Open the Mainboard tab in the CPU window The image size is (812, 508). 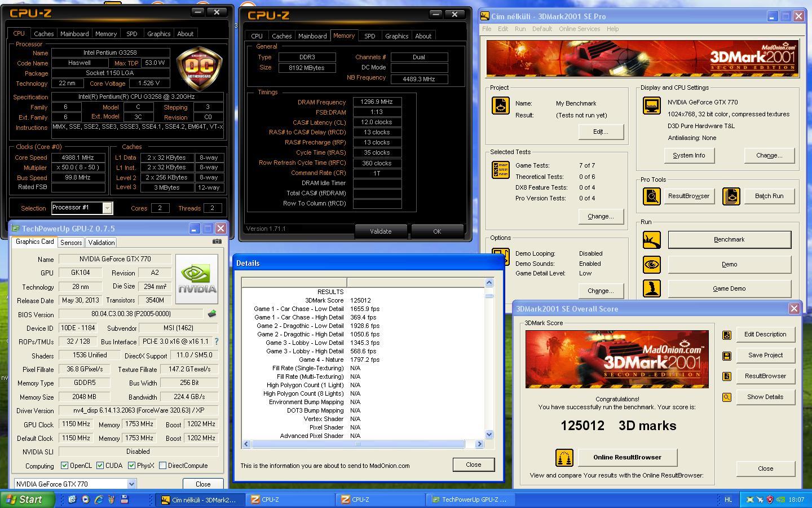coord(74,34)
